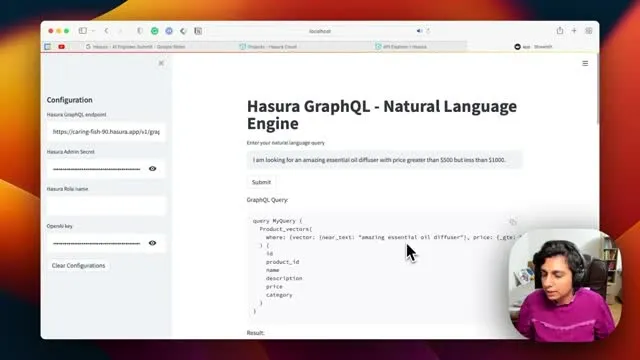Focus the localhost address bar
The width and height of the screenshot is (640, 360).
[320, 31]
